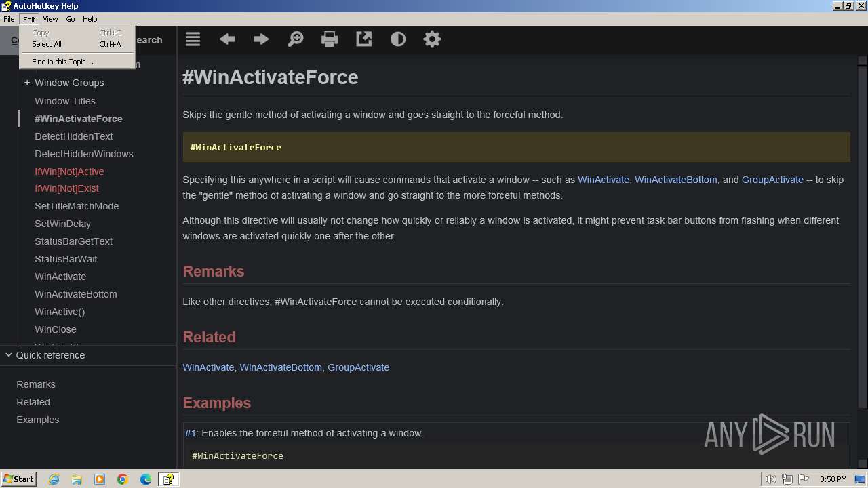This screenshot has width=868, height=488.
Task: Open the Windows Start menu
Action: point(18,479)
